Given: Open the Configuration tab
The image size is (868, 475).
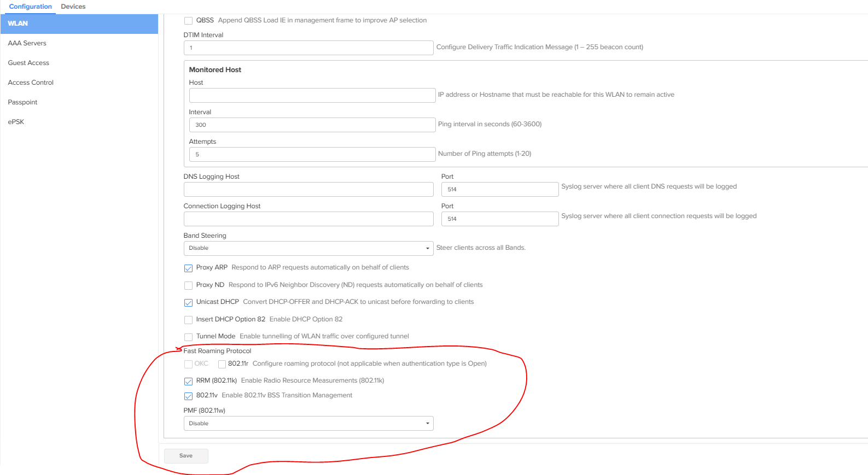Looking at the screenshot, I should coord(31,7).
